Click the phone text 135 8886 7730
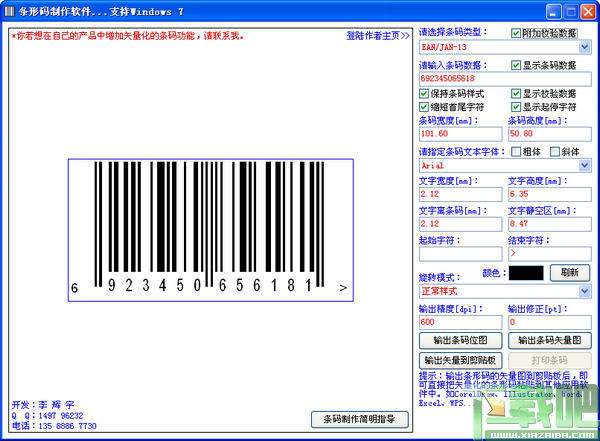 click(67, 426)
